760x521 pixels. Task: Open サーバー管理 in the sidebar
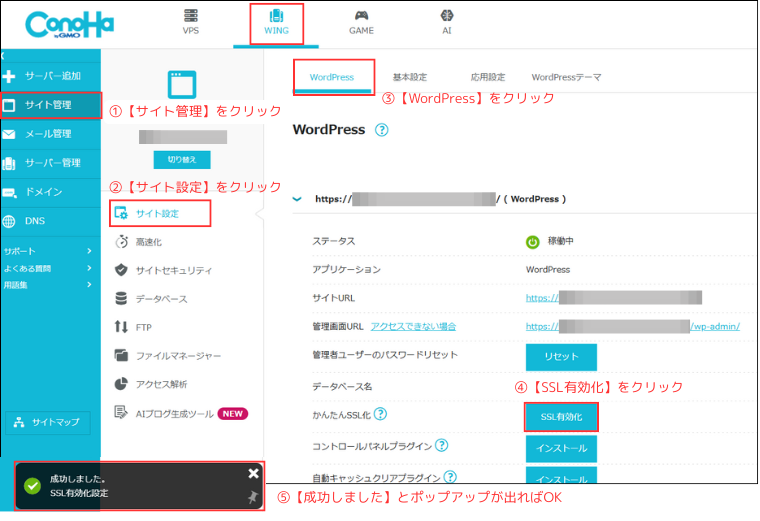[x=50, y=163]
